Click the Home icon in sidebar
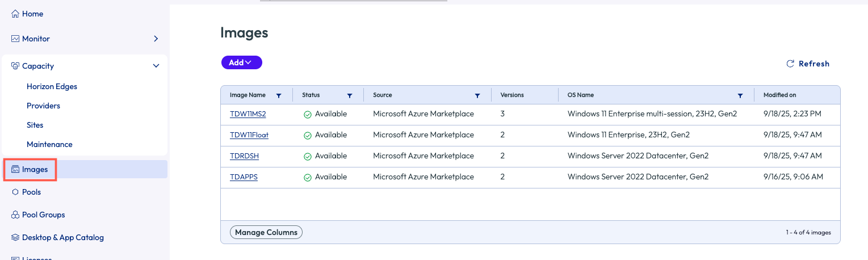The height and width of the screenshot is (260, 868). click(15, 14)
